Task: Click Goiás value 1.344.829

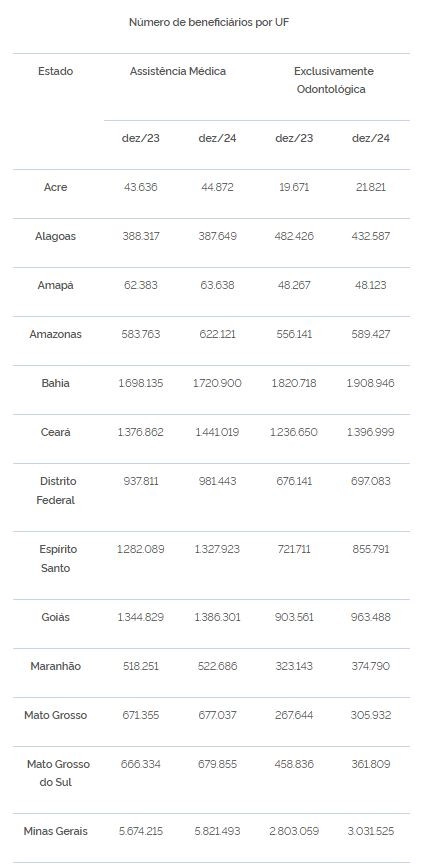Action: click(x=141, y=617)
